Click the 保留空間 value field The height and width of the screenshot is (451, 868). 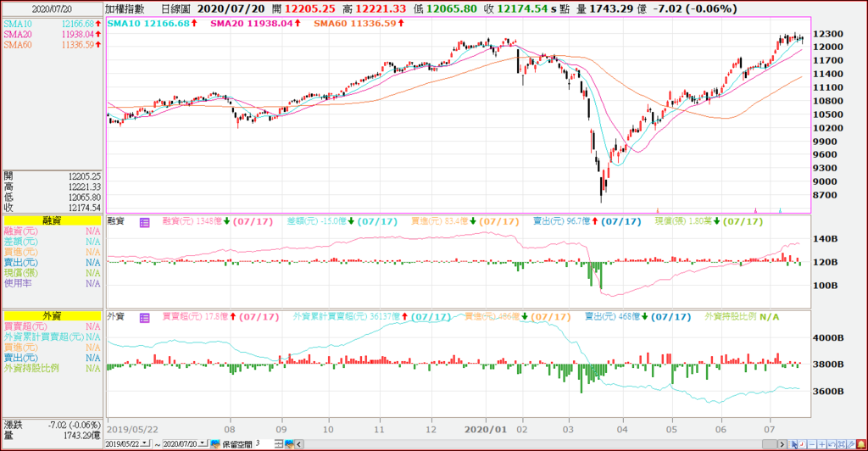click(x=264, y=444)
